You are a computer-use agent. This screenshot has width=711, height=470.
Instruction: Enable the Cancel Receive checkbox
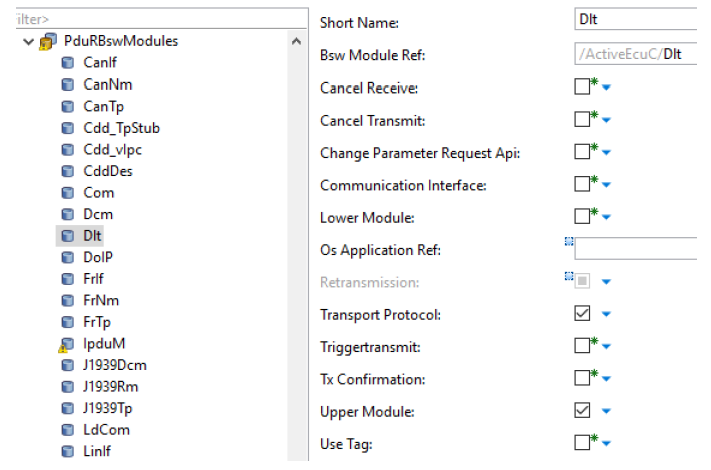tap(582, 87)
